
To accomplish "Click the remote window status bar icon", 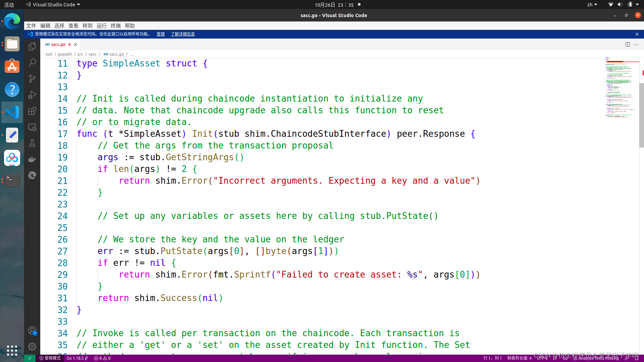I will 30,358.
